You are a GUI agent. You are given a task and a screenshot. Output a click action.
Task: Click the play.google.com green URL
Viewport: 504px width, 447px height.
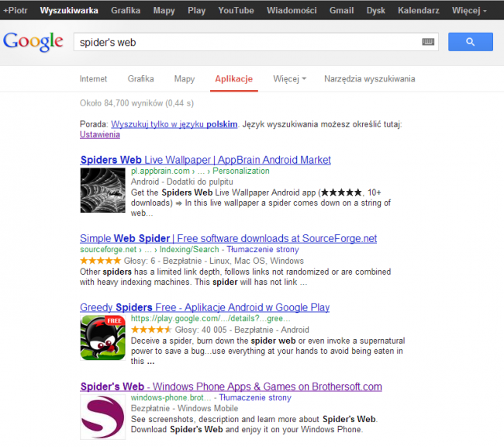point(211,319)
